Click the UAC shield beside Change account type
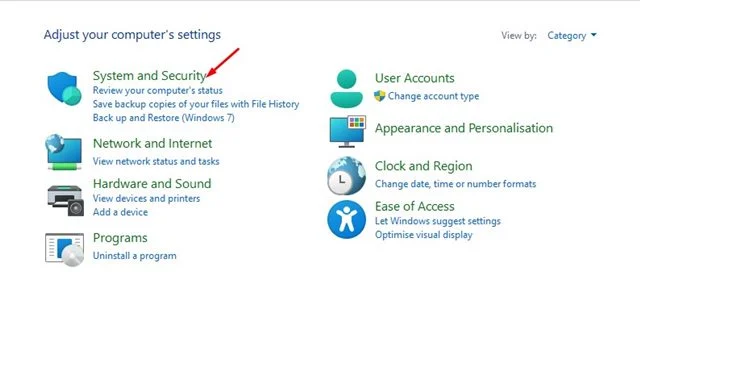Viewport: 735px width, 367px height. [x=380, y=96]
